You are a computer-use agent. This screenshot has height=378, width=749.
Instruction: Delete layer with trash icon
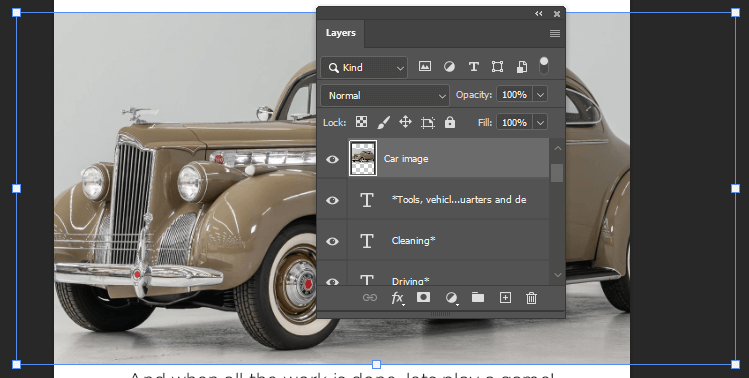pyautogui.click(x=531, y=298)
